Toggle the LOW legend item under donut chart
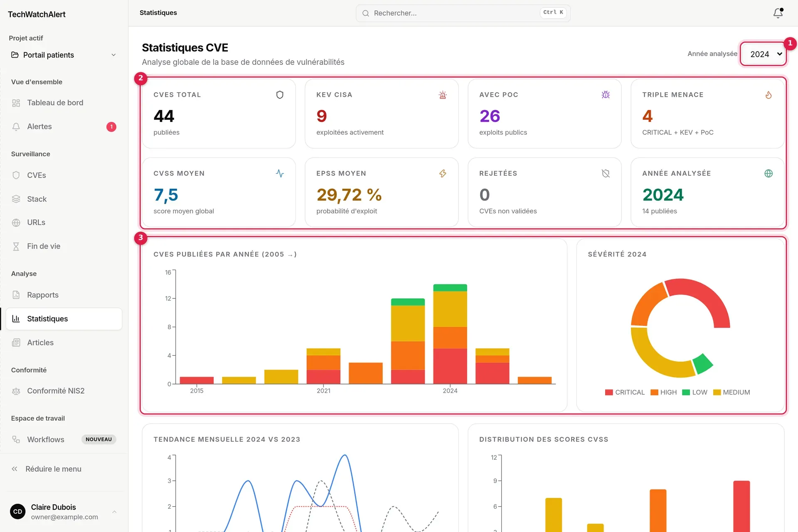The width and height of the screenshot is (798, 532). coord(695,392)
